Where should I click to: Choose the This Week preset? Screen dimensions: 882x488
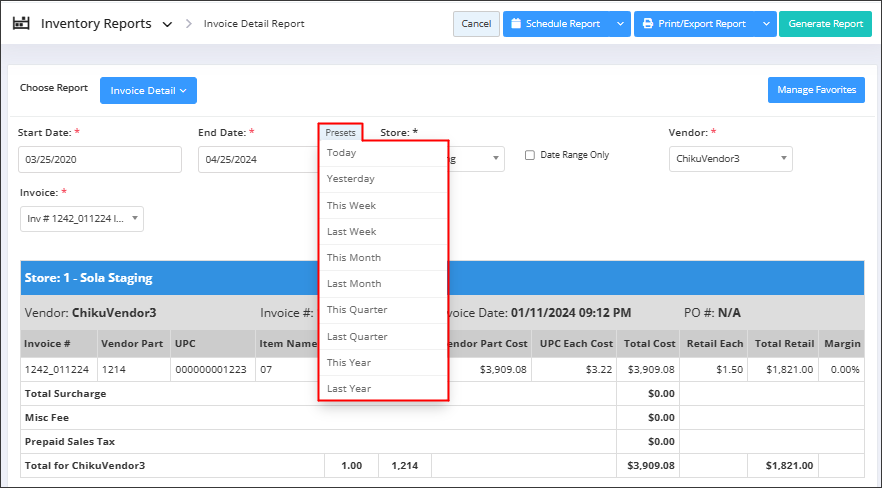(351, 205)
